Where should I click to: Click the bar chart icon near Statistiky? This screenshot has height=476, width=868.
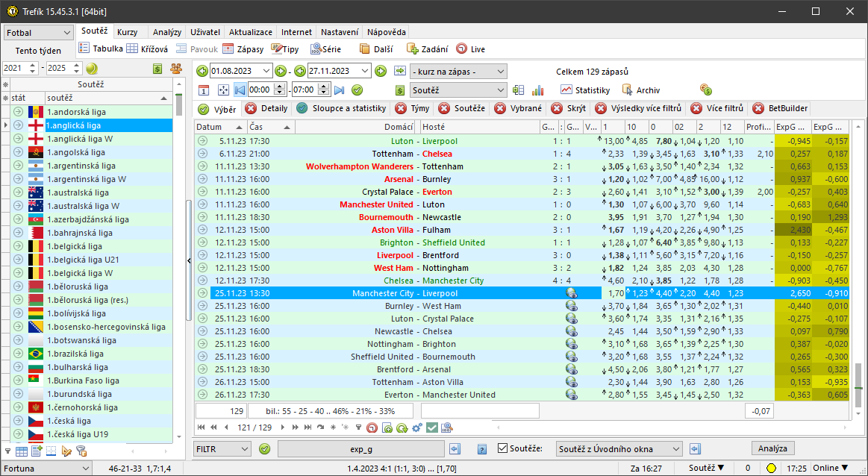[537, 90]
